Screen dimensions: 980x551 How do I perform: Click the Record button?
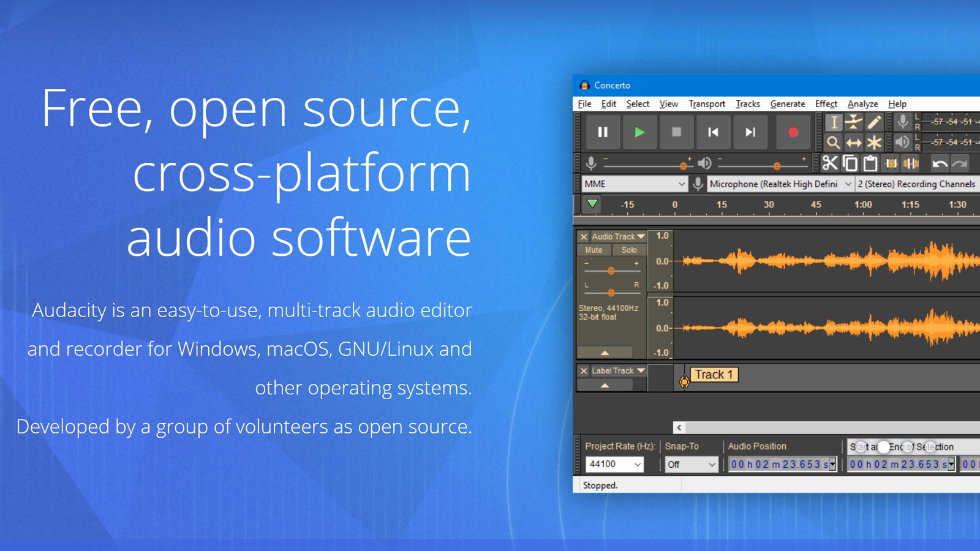[x=793, y=132]
